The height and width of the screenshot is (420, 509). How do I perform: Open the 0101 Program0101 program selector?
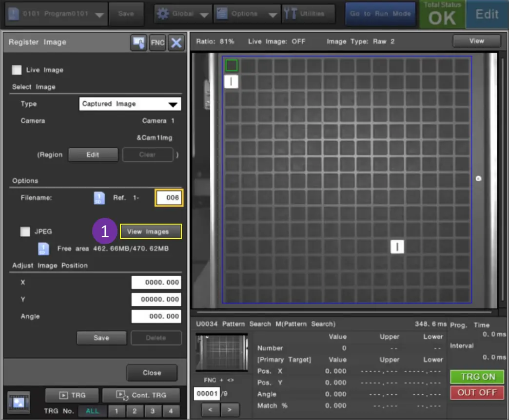coord(57,14)
